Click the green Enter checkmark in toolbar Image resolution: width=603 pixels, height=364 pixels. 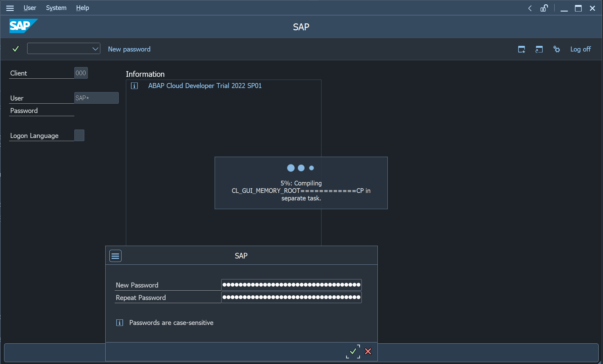16,49
